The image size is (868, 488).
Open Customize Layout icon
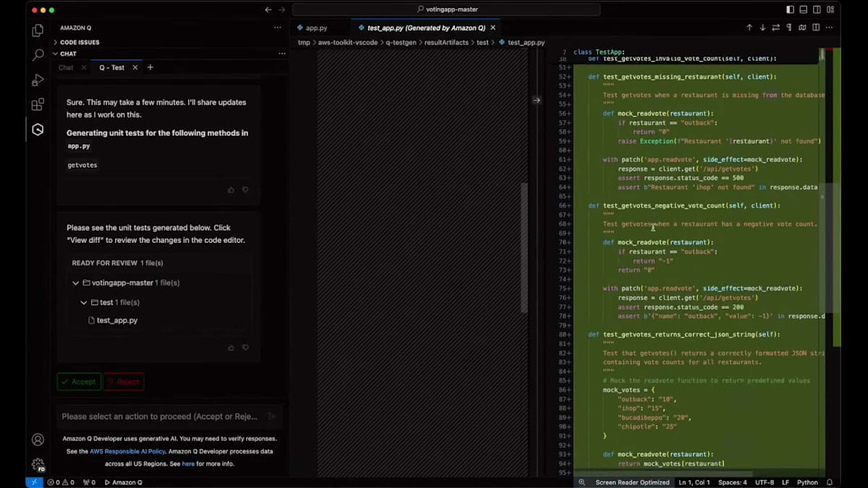[x=831, y=9]
